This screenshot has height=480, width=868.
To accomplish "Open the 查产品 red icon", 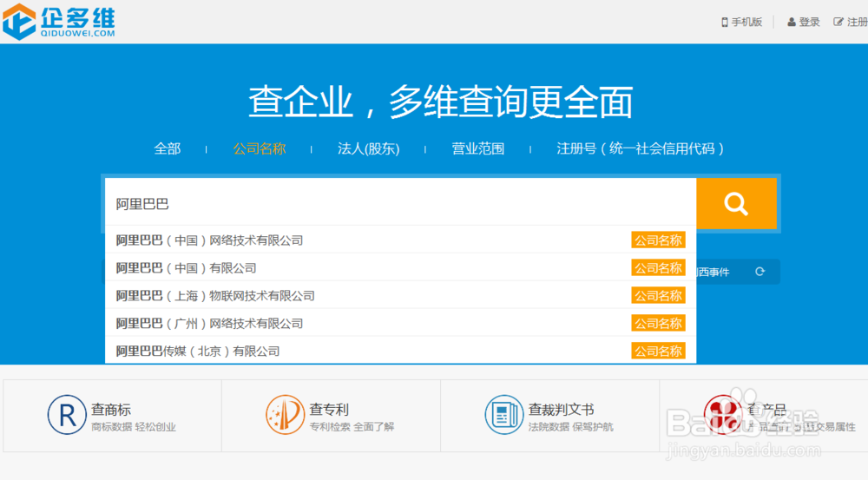I will point(722,415).
